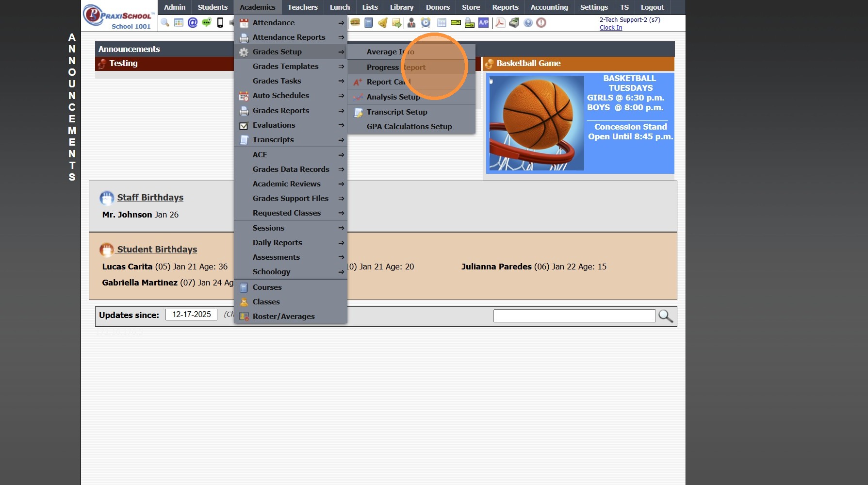868x485 pixels.
Task: Click the blue book toolbar icon
Action: pyautogui.click(x=369, y=23)
